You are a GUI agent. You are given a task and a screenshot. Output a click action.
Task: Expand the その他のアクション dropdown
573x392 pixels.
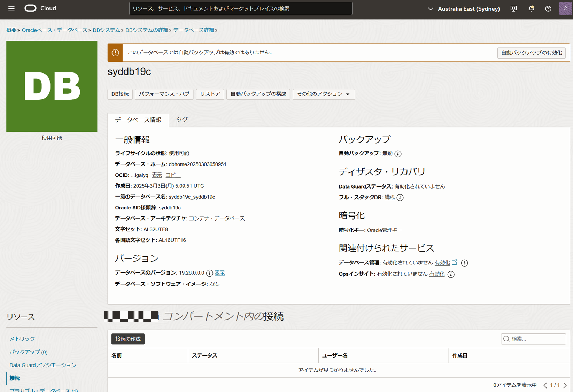click(x=324, y=94)
